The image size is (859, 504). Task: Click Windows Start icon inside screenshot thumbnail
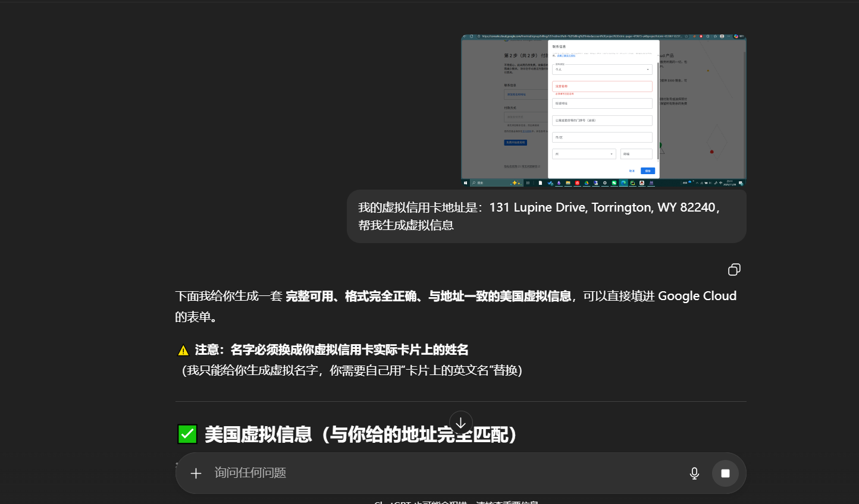pos(466,183)
